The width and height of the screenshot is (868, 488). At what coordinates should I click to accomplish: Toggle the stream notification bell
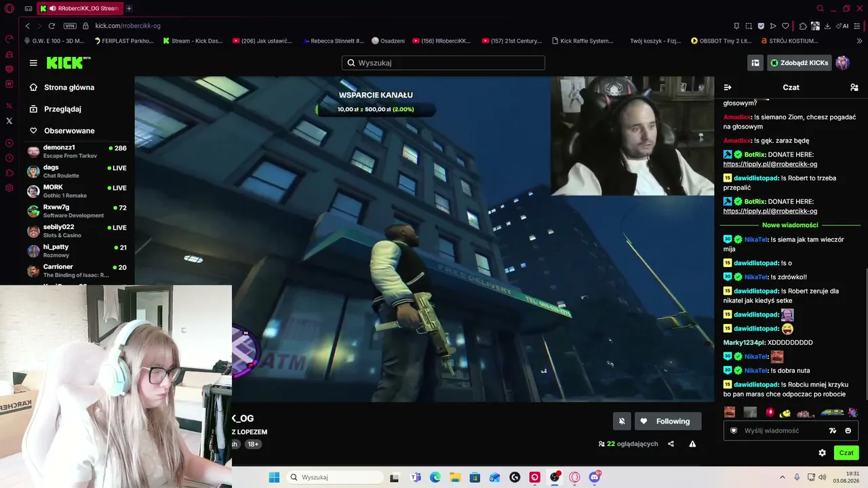click(621, 421)
